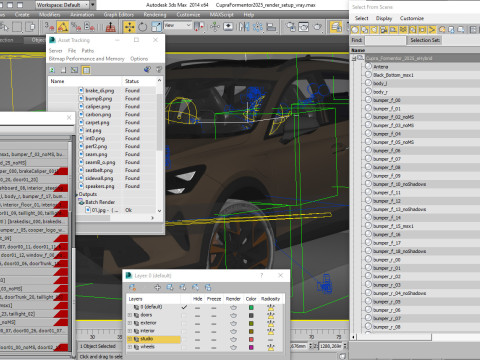Click the help question mark in Layer dialog
This screenshot has height=360, width=480.
(262, 275)
